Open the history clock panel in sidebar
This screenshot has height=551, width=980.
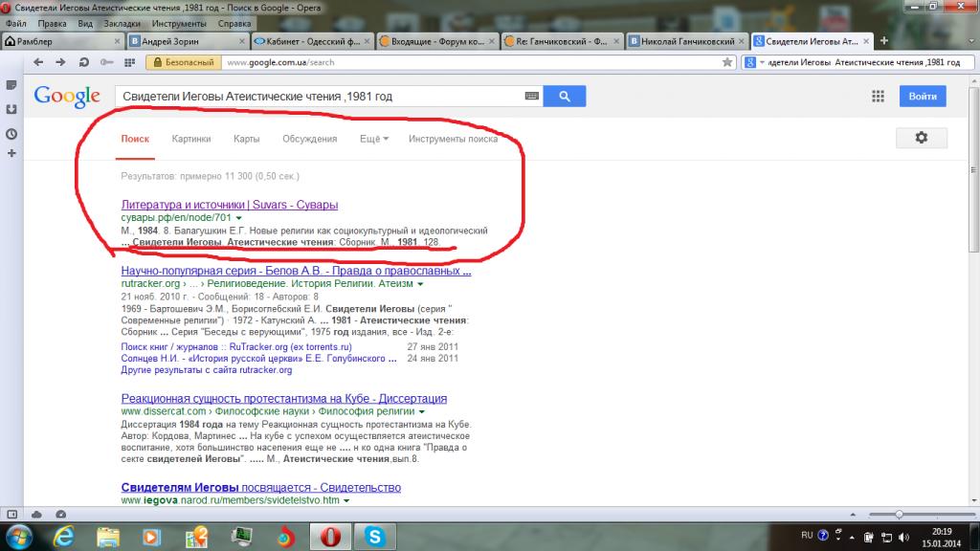pyautogui.click(x=11, y=133)
